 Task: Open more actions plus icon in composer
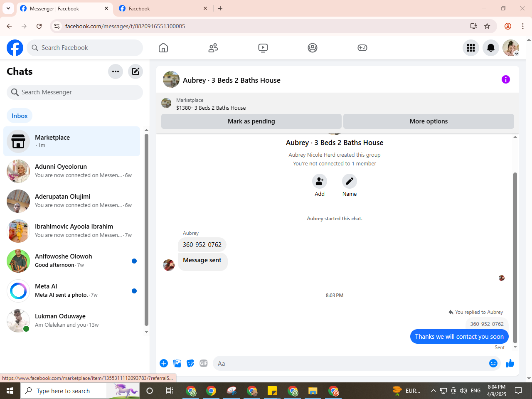(x=164, y=363)
